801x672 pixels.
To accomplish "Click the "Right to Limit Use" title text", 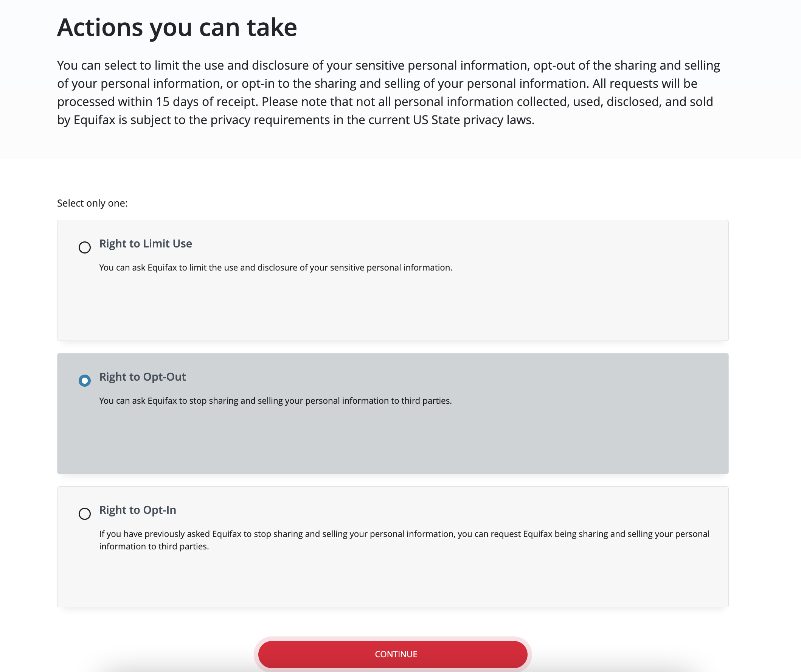I will pos(146,243).
